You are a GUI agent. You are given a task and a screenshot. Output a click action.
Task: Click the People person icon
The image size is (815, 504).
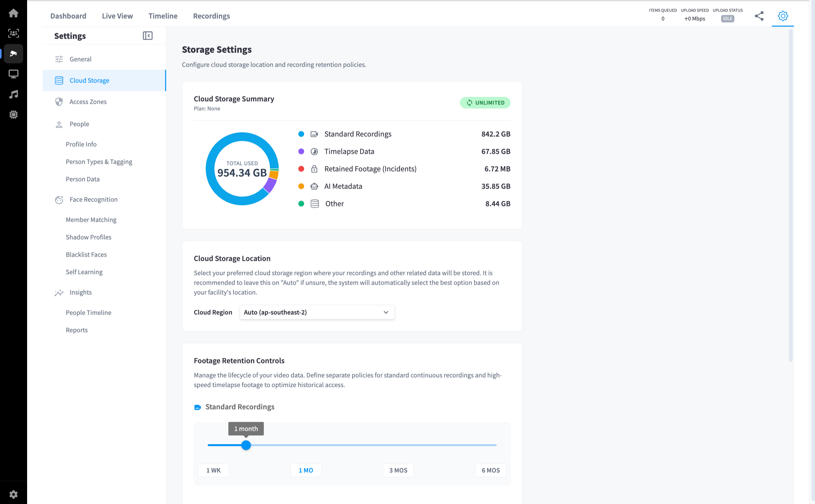59,124
